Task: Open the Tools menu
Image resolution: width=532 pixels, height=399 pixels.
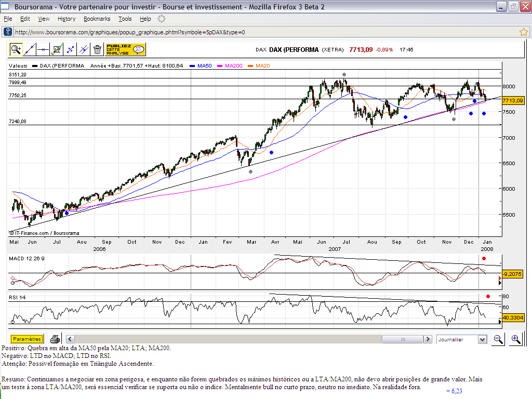Action: tap(125, 19)
